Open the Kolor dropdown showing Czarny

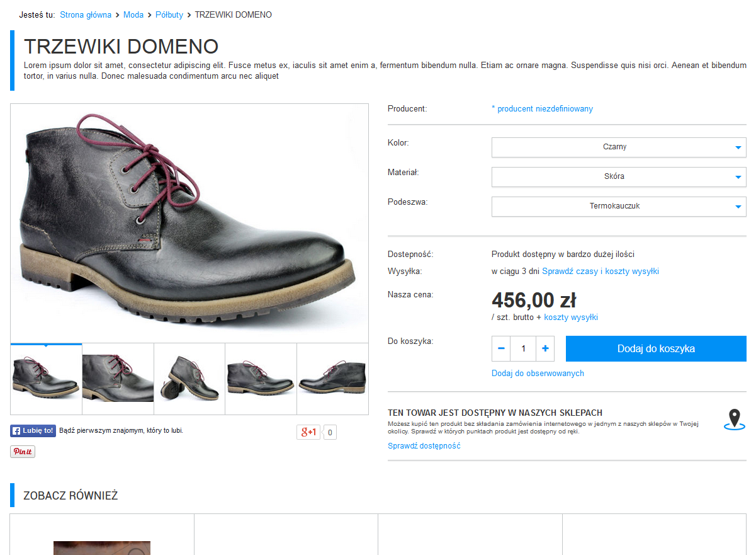(618, 147)
